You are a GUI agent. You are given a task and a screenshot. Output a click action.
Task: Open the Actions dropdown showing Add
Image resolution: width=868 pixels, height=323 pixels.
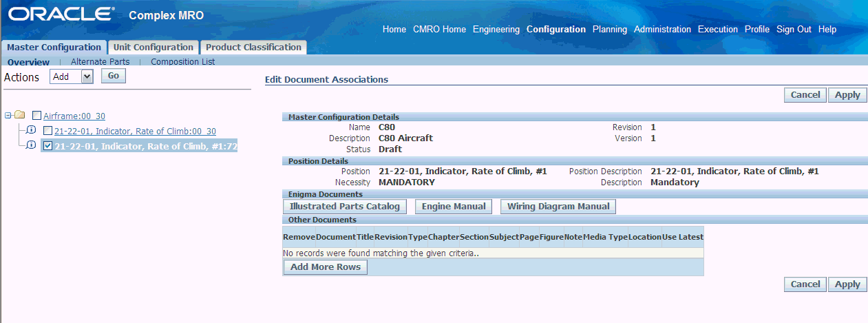click(x=72, y=76)
